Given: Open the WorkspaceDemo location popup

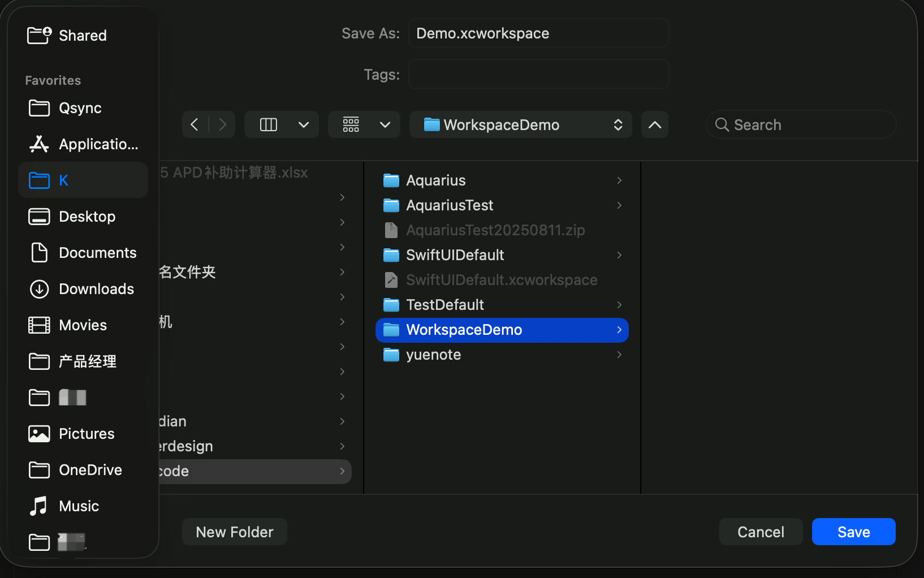Looking at the screenshot, I should (x=520, y=124).
